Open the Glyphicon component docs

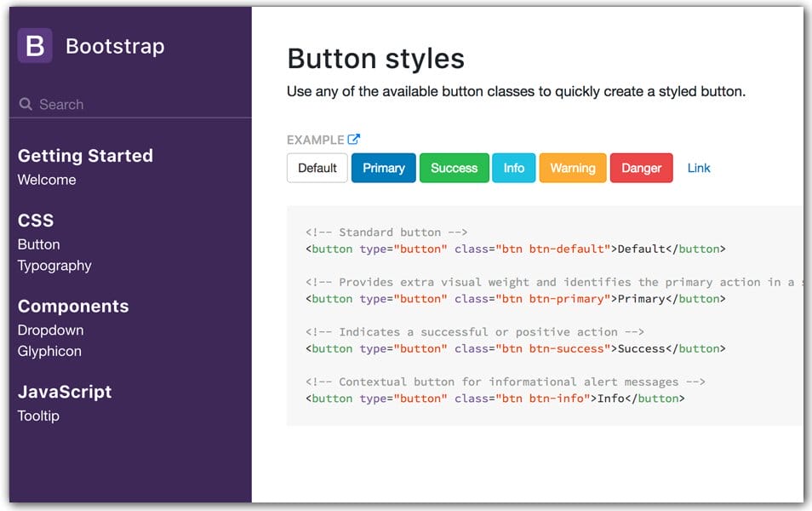(49, 352)
